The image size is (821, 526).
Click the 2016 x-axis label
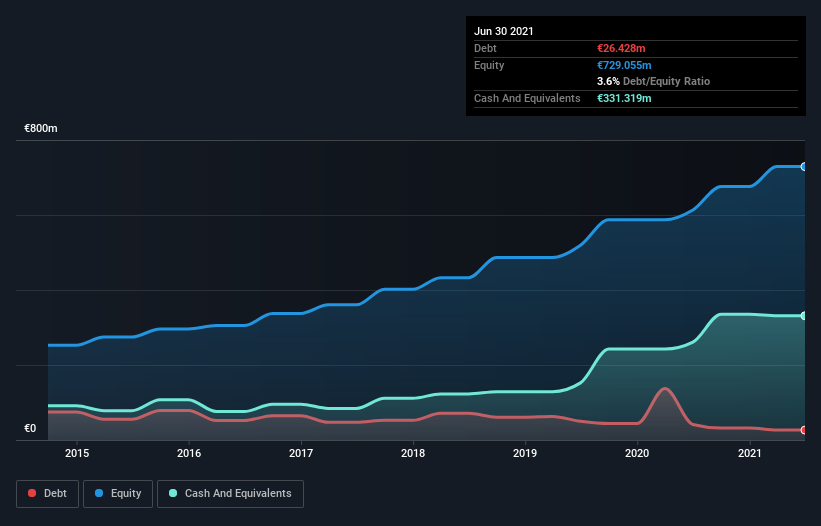pyautogui.click(x=189, y=453)
